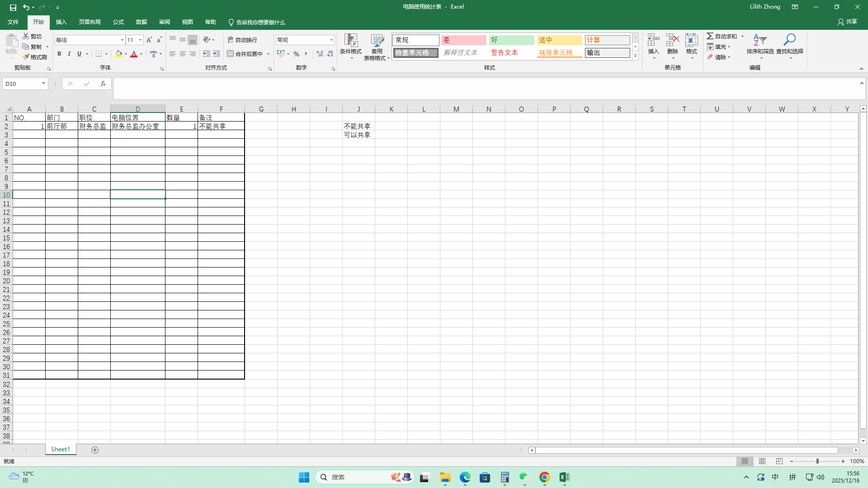This screenshot has height=488, width=868.
Task: Click the Save icon in title bar
Action: (13, 7)
